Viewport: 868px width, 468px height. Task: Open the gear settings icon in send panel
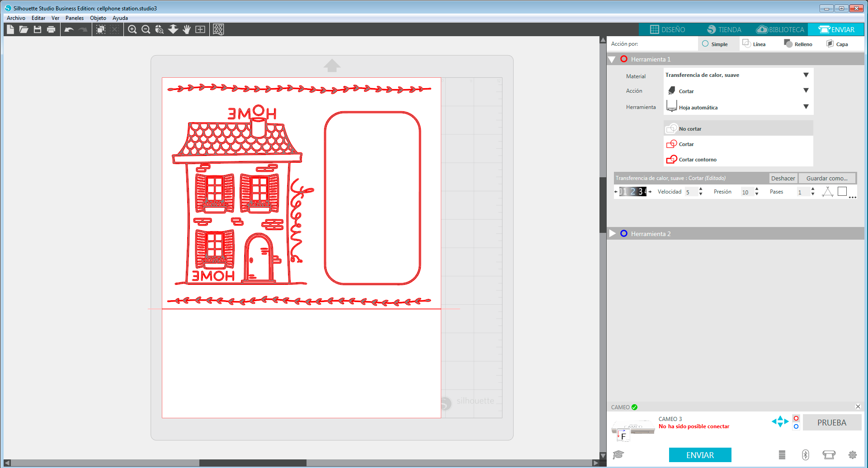[x=853, y=455]
